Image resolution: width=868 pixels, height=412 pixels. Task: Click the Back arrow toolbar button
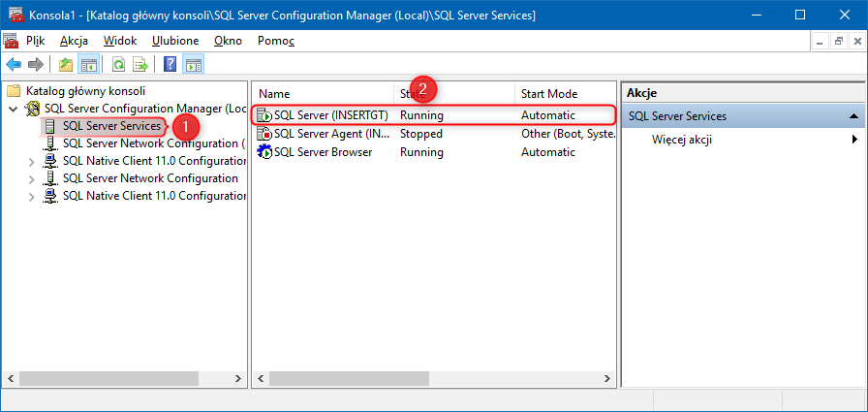[x=14, y=65]
